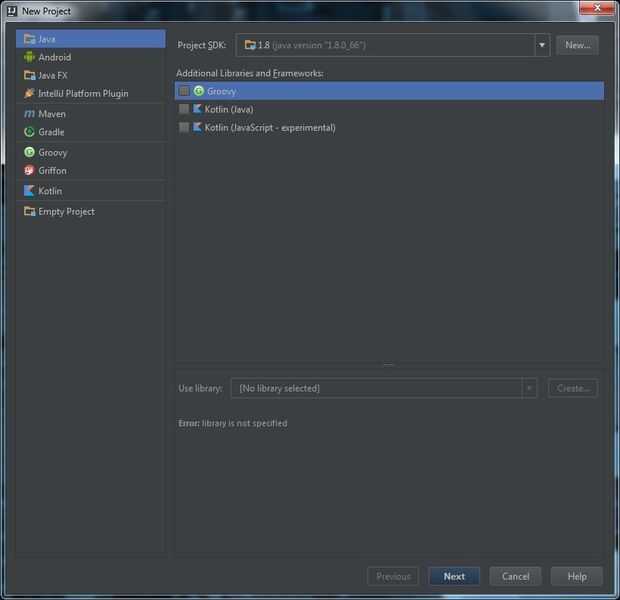Click the Help button
This screenshot has width=620, height=600.
pos(577,576)
